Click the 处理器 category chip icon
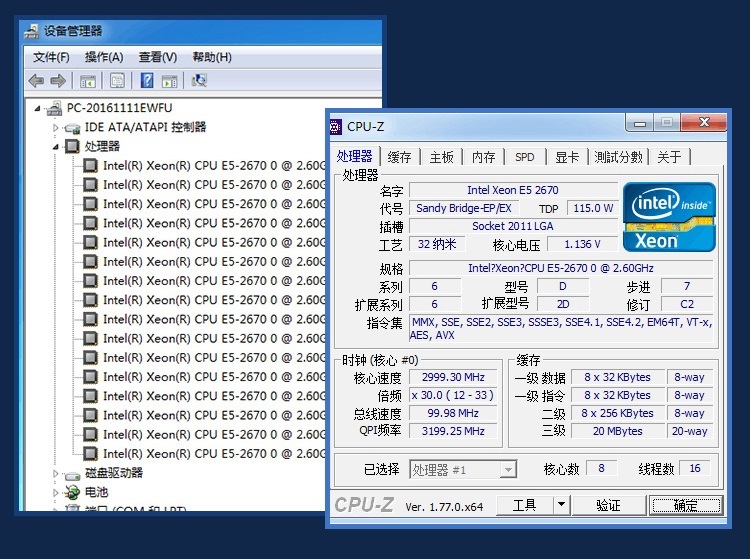The image size is (750, 559). click(72, 146)
